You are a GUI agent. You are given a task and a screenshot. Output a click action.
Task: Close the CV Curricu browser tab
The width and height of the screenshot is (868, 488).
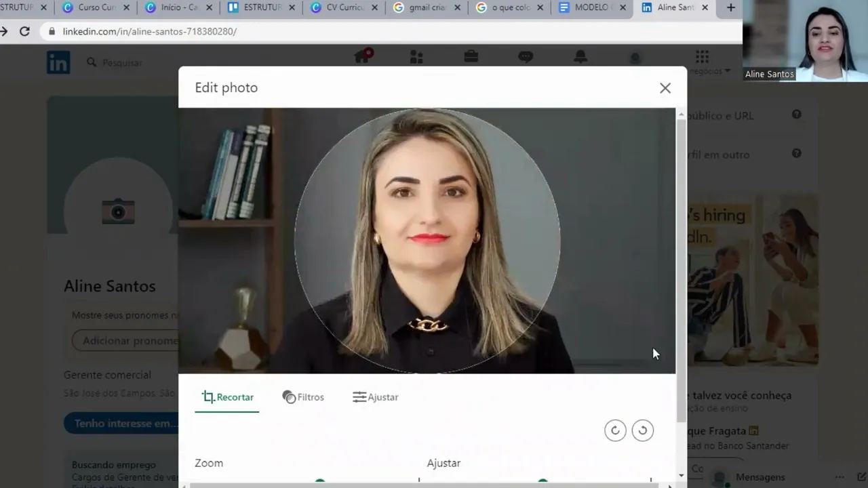coord(374,7)
